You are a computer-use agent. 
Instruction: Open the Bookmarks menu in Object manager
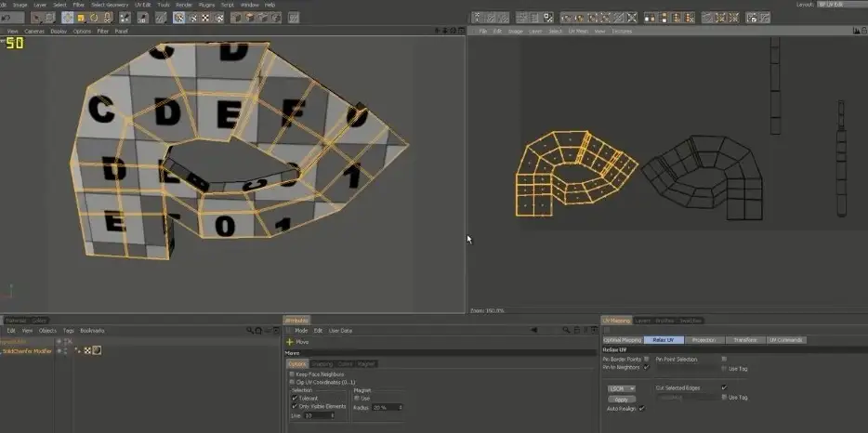click(x=92, y=331)
